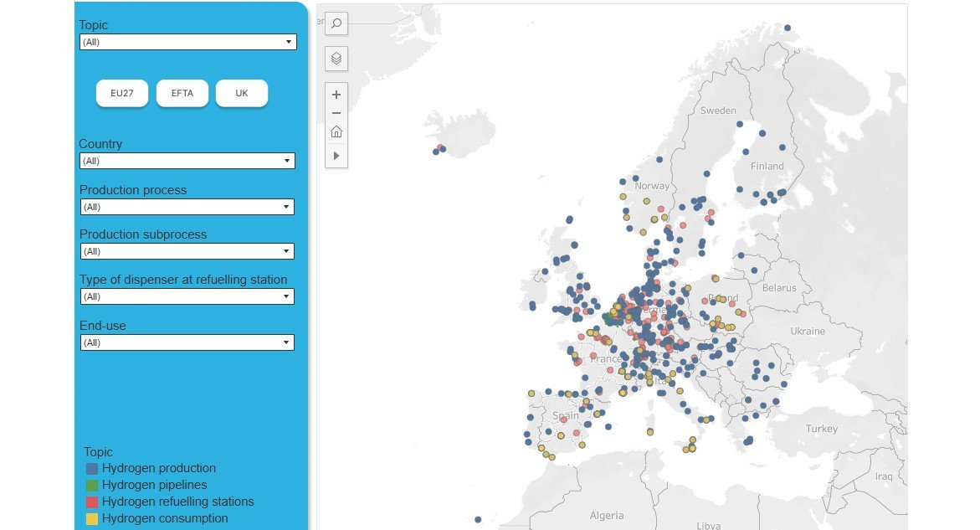
Task: Open the Country filter dropdown
Action: [187, 160]
